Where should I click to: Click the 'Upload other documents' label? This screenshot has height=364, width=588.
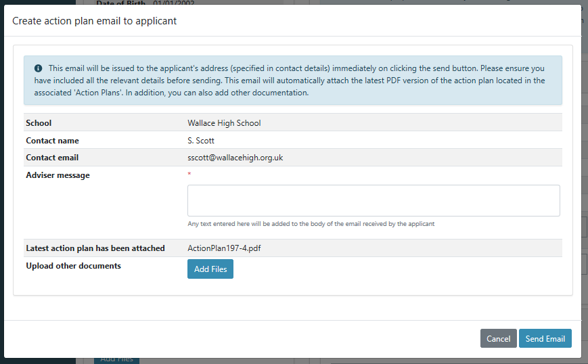(73, 266)
